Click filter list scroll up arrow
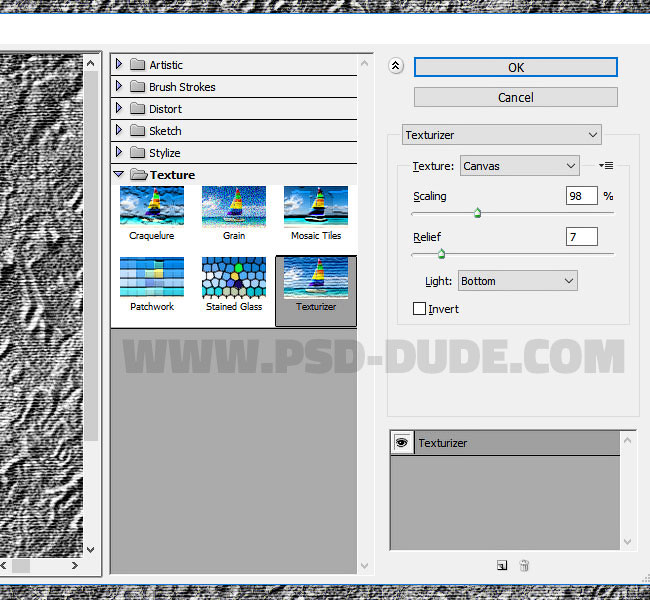Image resolution: width=650 pixels, height=600 pixels. point(365,63)
